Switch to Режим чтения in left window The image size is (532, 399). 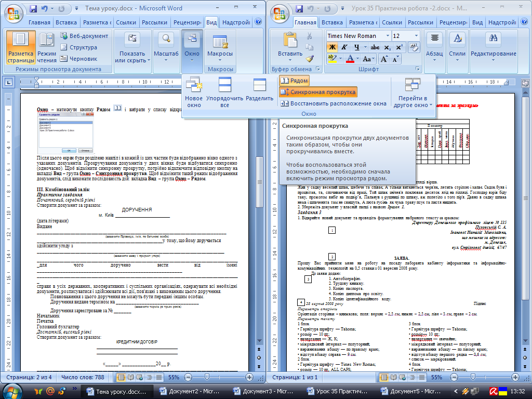pyautogui.click(x=47, y=47)
